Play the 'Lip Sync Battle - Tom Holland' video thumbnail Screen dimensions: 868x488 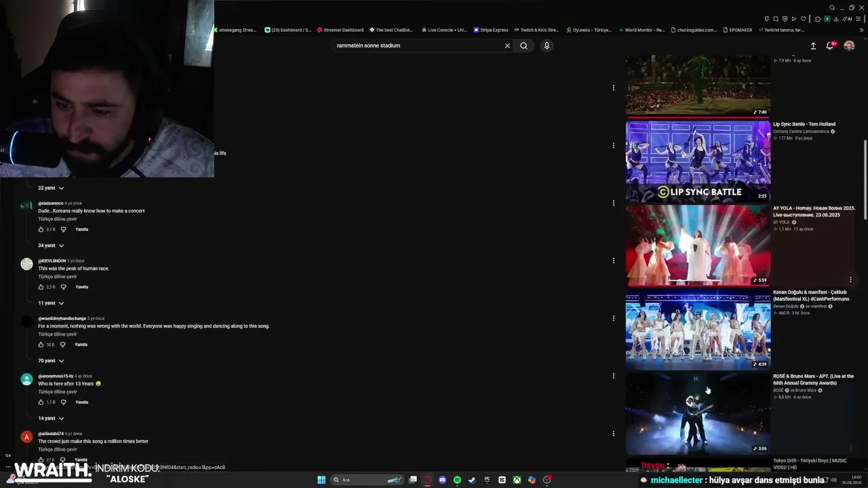(698, 161)
